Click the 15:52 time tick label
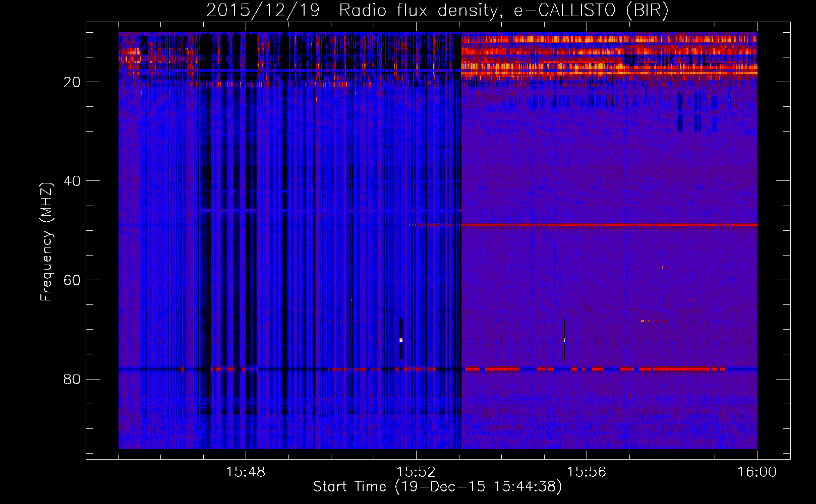Image resolution: width=816 pixels, height=504 pixels. click(416, 472)
